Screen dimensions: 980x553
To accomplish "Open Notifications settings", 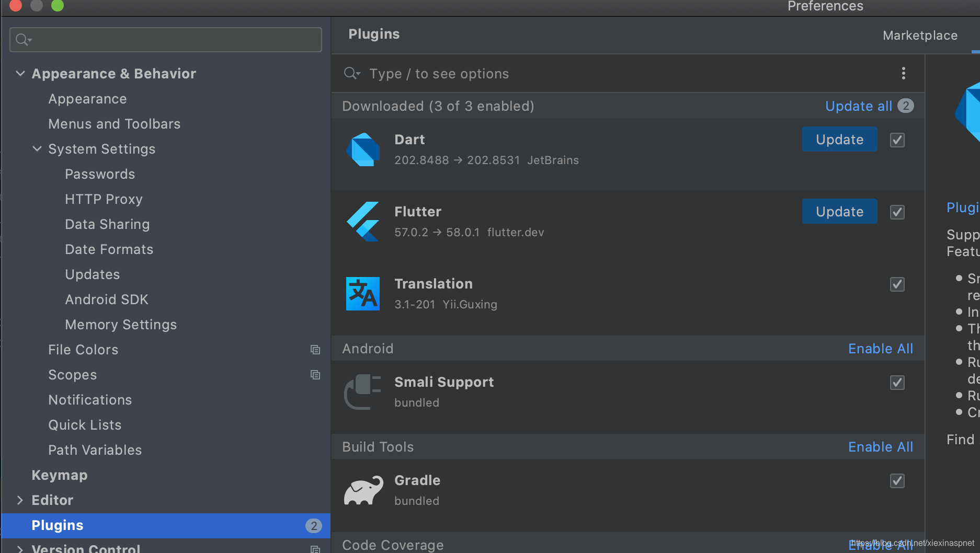I will pos(90,400).
